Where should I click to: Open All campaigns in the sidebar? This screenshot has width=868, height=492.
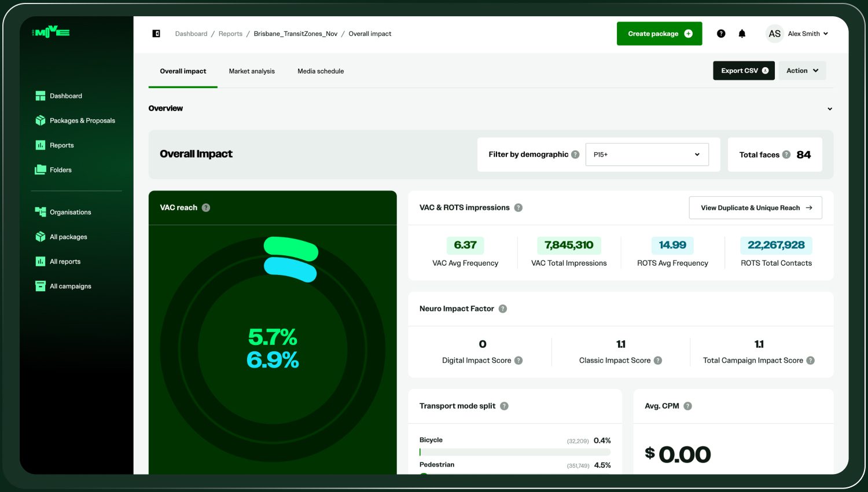[x=70, y=286]
